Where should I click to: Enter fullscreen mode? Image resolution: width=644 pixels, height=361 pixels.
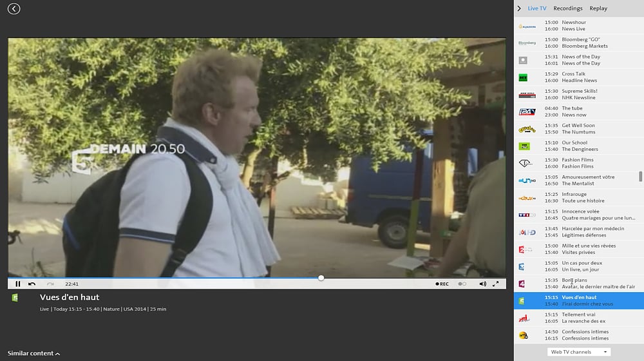click(496, 284)
